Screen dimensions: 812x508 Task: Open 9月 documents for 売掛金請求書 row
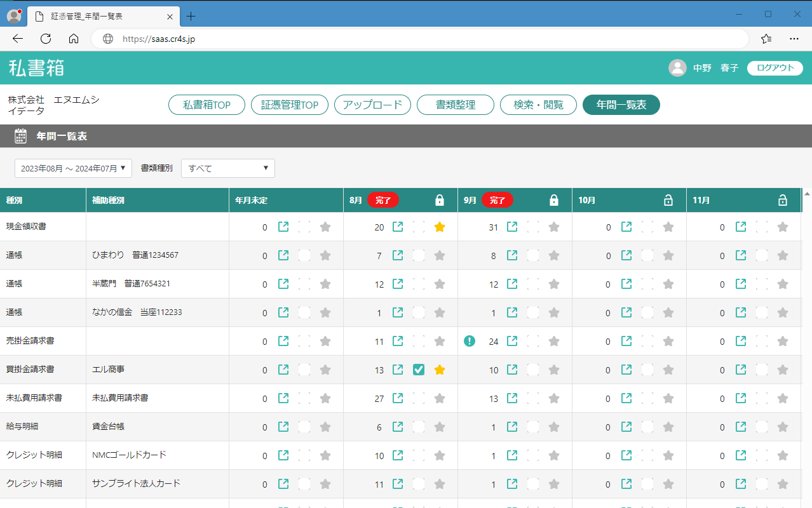(x=512, y=341)
